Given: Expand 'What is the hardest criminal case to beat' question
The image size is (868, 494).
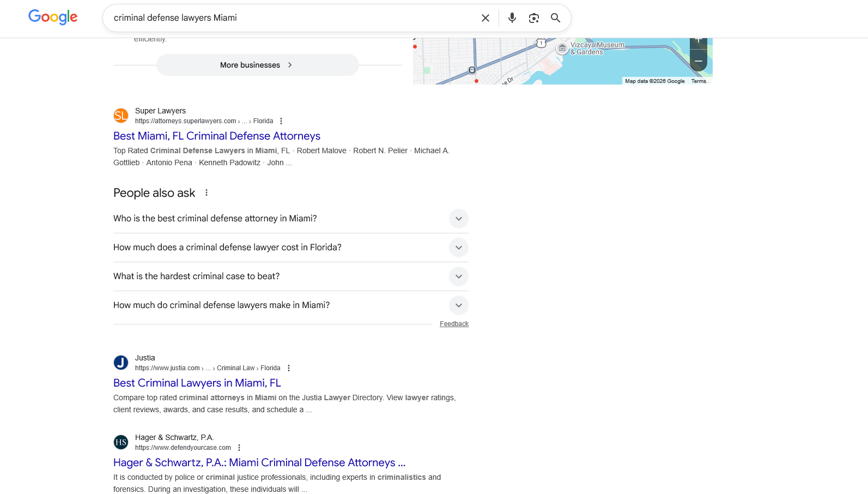Looking at the screenshot, I should click(291, 276).
